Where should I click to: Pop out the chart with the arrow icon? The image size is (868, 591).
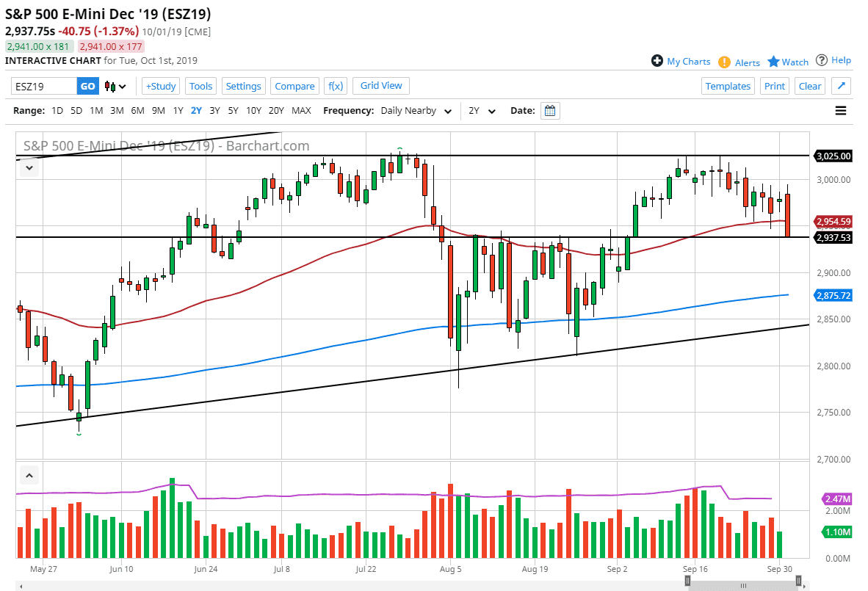coord(841,86)
